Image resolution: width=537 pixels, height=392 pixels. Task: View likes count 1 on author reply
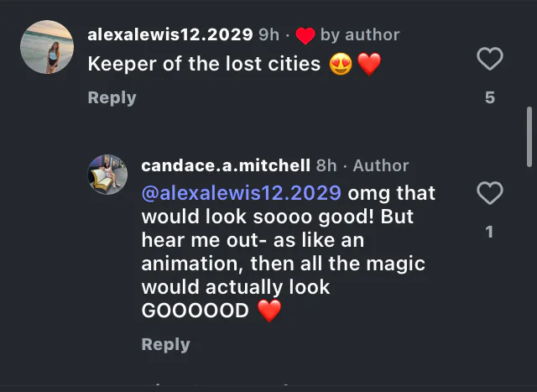(x=489, y=232)
